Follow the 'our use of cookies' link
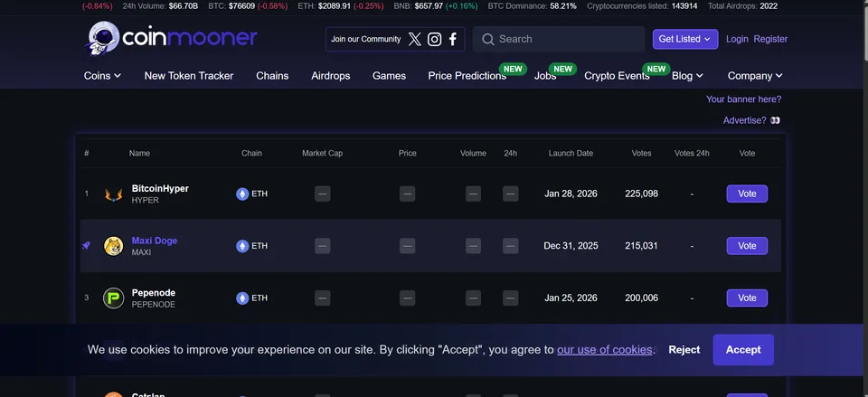 (x=605, y=350)
